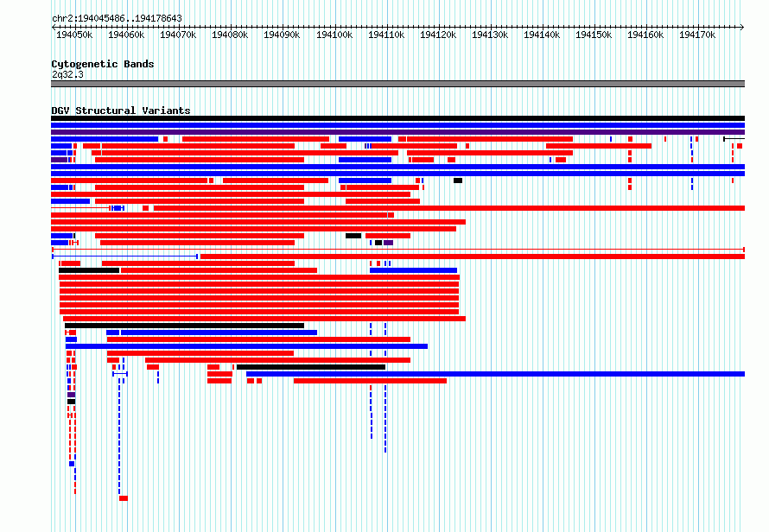This screenshot has width=769, height=532.
Task: Click the 194170k ruler label
Action: click(x=697, y=35)
